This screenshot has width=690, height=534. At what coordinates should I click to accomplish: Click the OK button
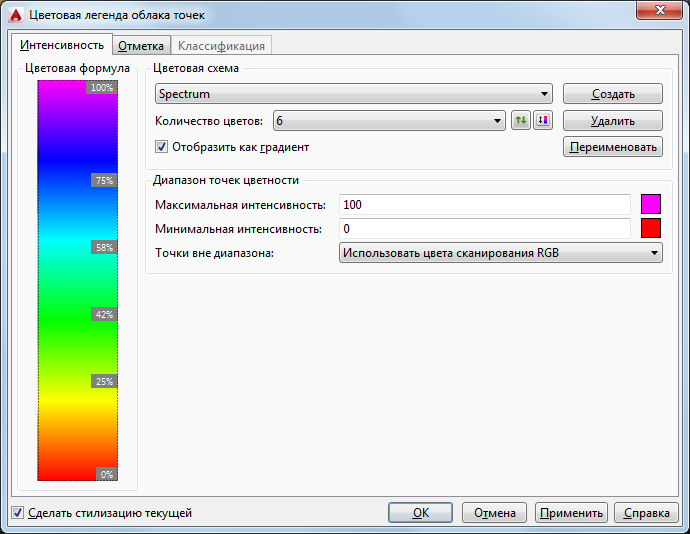coord(420,513)
